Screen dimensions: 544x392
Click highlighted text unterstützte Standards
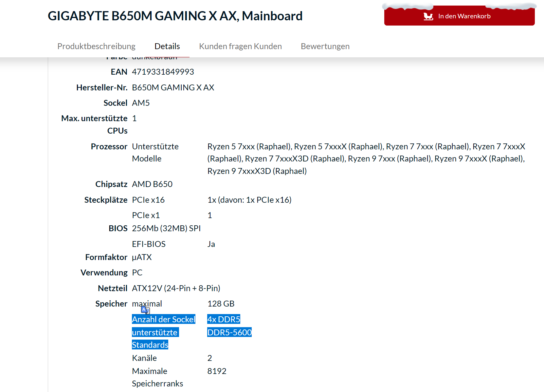click(x=155, y=339)
